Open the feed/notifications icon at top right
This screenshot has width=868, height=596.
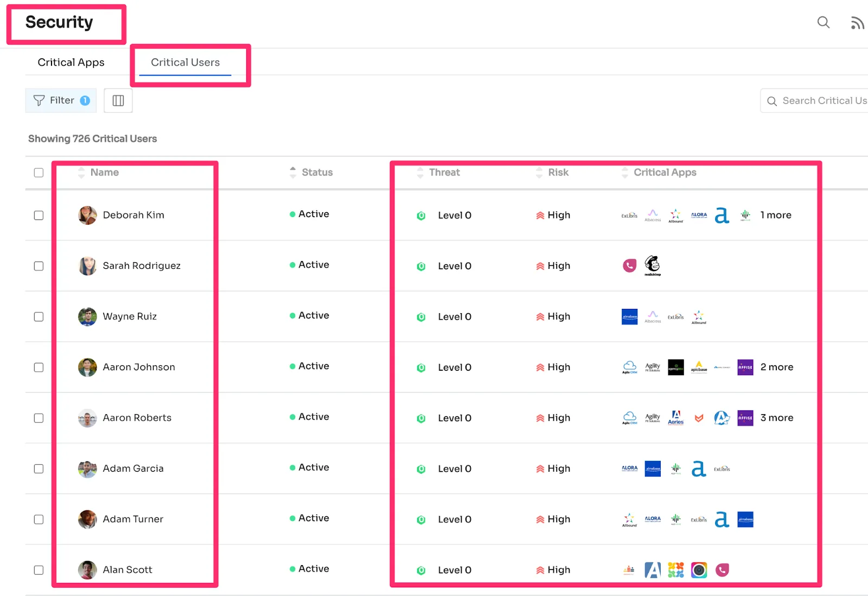(x=857, y=23)
